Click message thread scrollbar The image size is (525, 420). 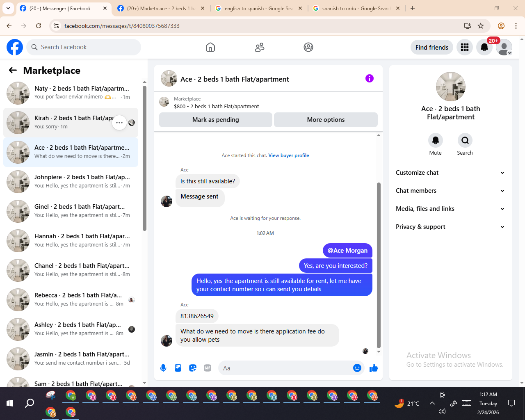379,265
